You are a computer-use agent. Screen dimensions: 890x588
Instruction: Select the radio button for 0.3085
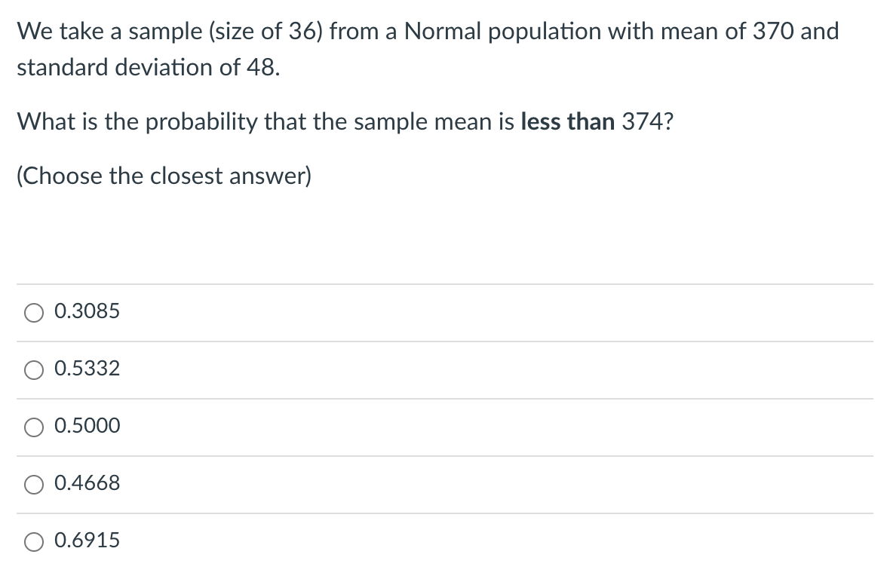33,311
